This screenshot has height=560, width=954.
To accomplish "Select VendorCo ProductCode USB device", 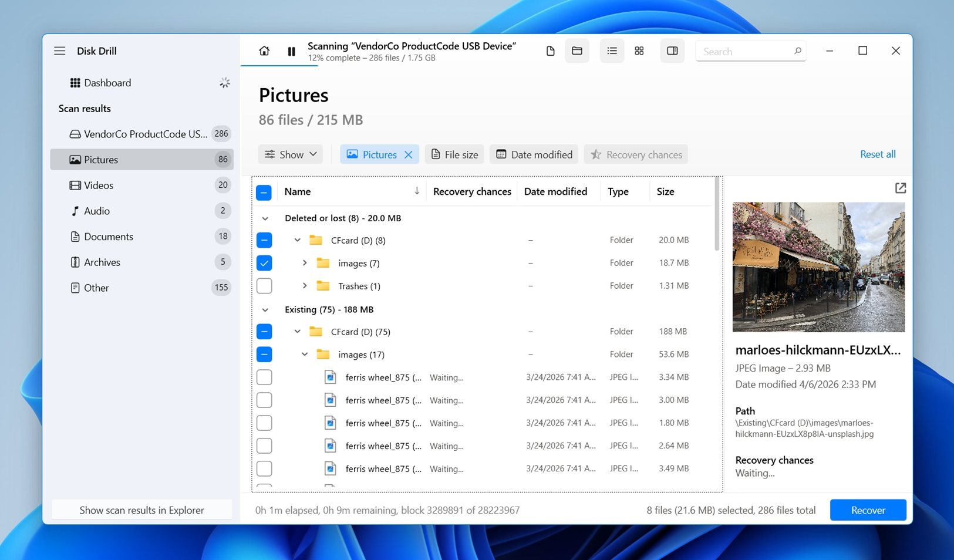I will [142, 134].
